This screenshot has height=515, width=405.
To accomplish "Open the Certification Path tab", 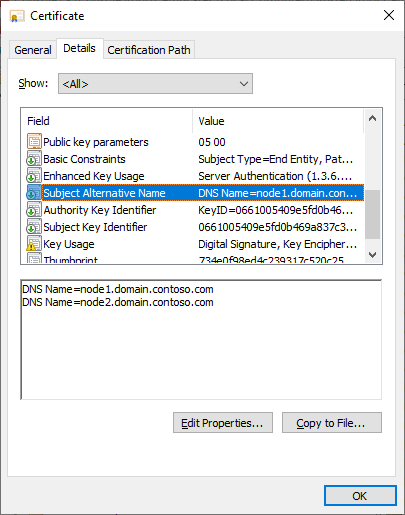I will point(149,50).
